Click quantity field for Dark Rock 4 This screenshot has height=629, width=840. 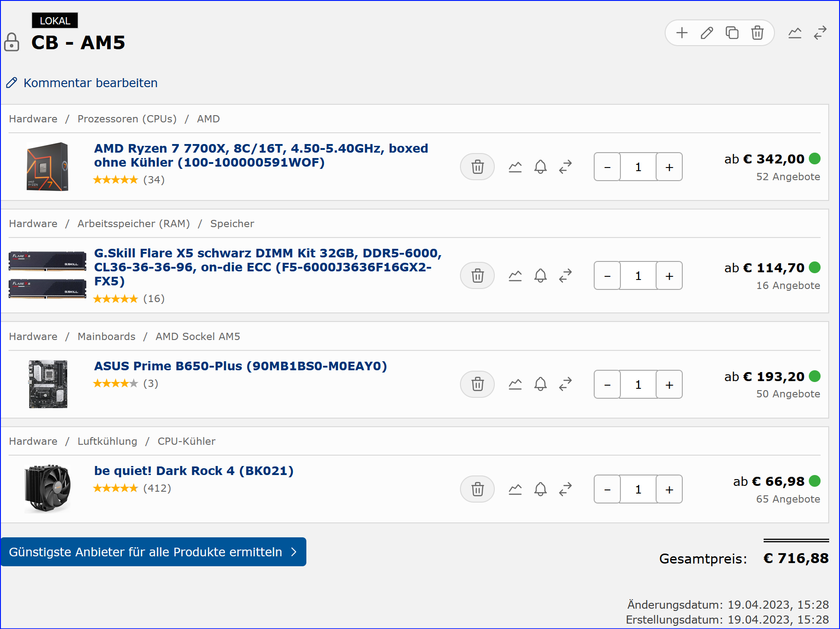click(x=638, y=489)
